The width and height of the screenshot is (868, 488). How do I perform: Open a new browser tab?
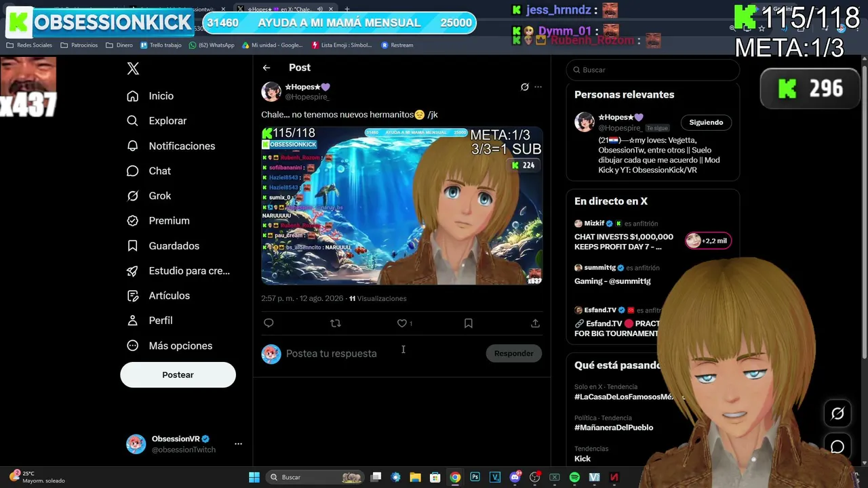click(347, 9)
